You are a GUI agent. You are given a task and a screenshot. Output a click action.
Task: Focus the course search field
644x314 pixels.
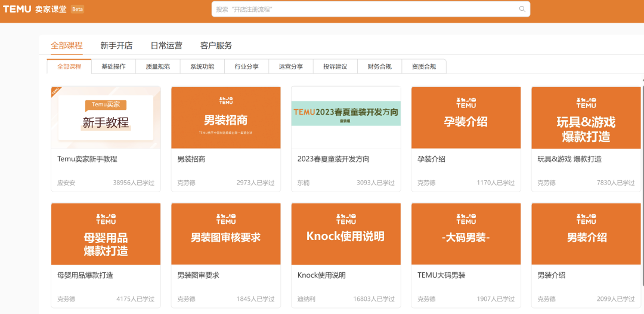point(370,9)
